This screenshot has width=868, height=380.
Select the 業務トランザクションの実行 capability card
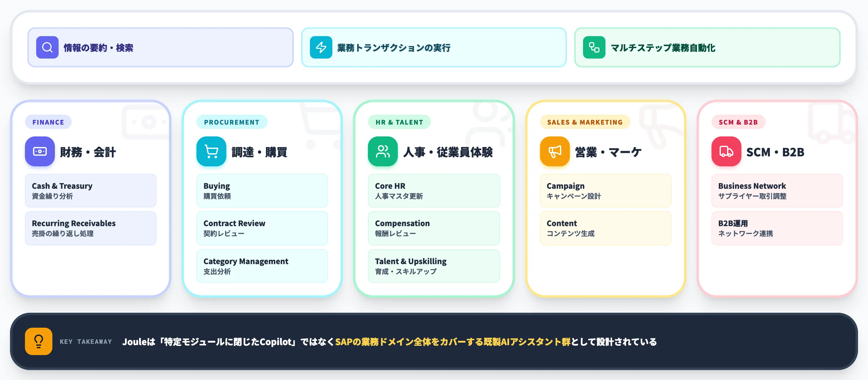pyautogui.click(x=434, y=47)
